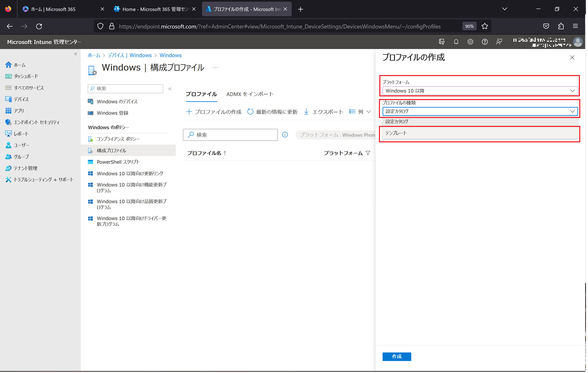Click the ホーム breadcrumb link

click(94, 56)
